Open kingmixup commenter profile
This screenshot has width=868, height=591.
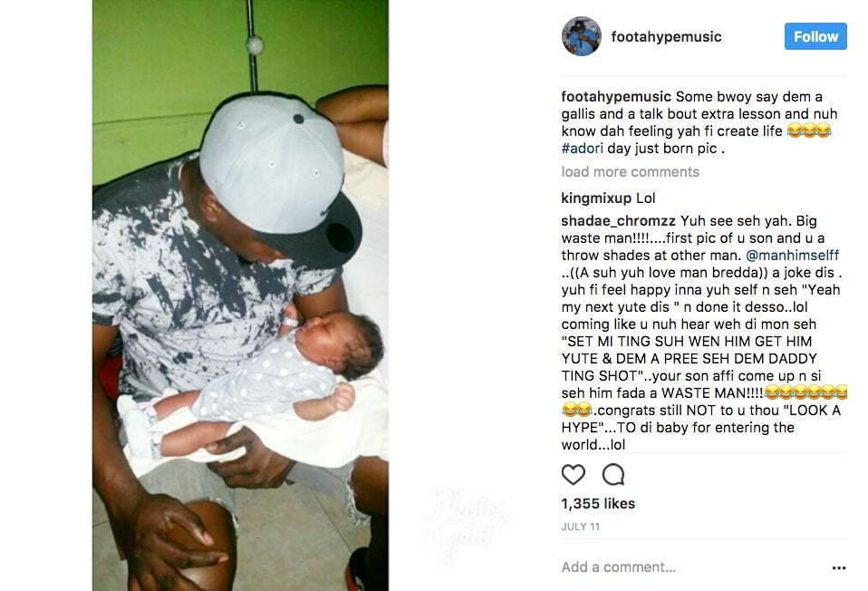tap(596, 199)
